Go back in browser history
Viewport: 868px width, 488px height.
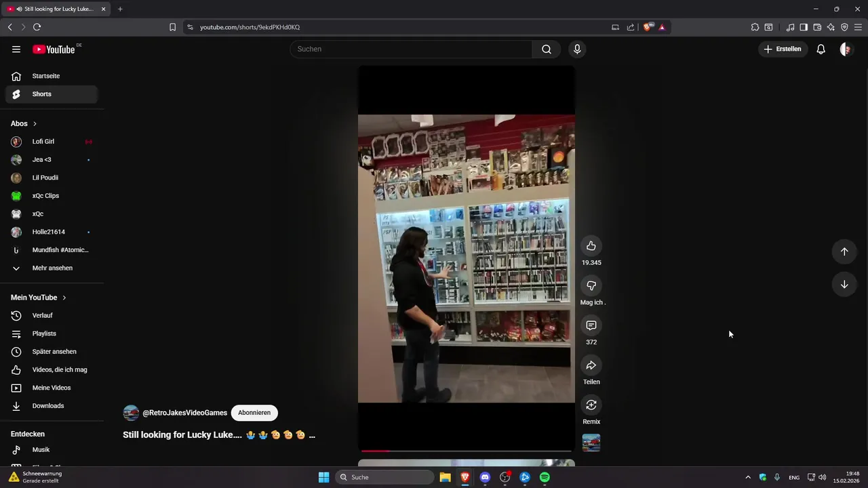tap(9, 27)
